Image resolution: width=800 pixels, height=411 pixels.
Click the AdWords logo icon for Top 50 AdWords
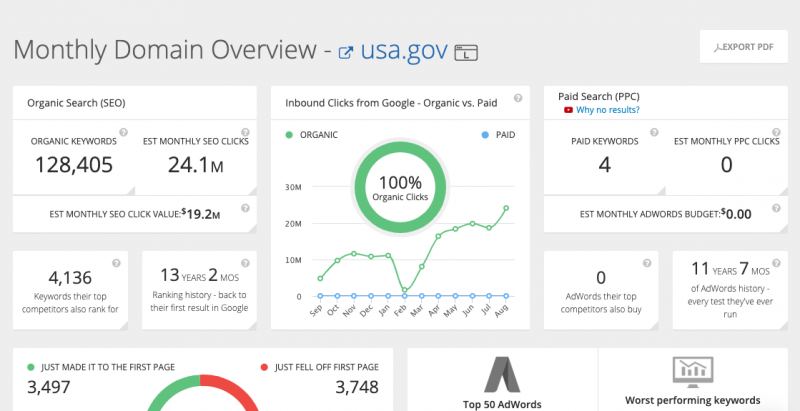click(x=502, y=374)
